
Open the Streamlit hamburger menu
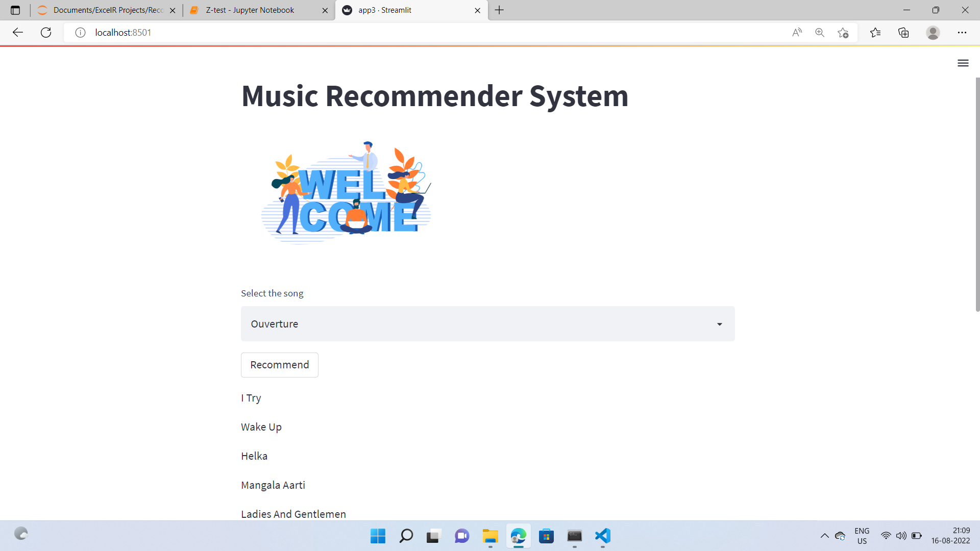(963, 63)
